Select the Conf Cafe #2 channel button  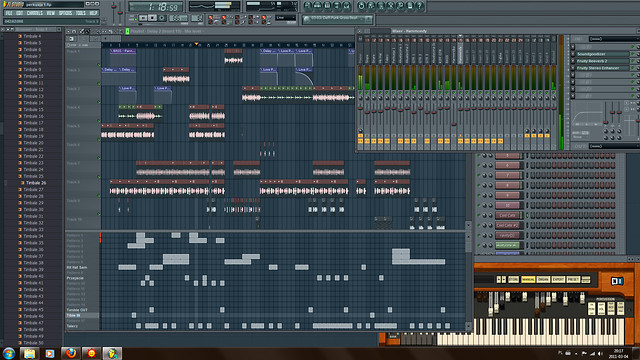(508, 225)
